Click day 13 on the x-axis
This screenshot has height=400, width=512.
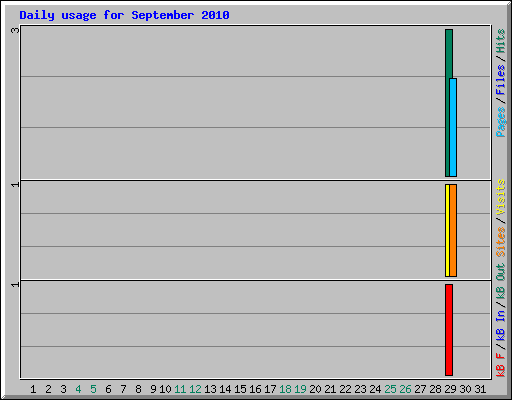pos(210,389)
